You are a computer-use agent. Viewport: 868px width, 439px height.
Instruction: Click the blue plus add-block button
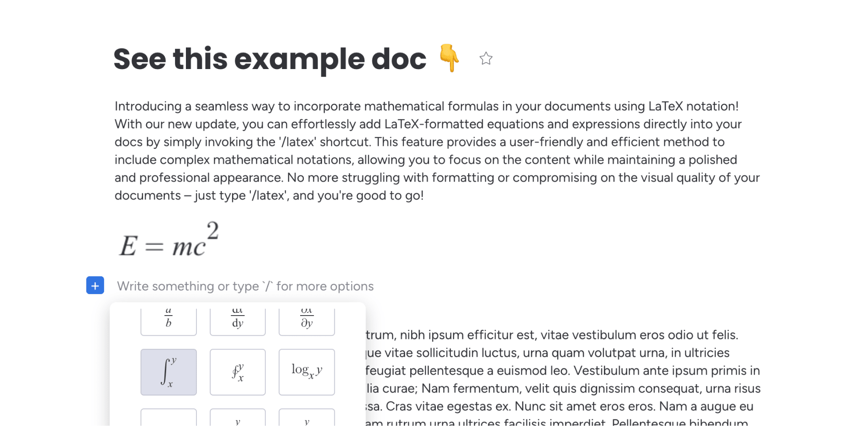tap(95, 285)
